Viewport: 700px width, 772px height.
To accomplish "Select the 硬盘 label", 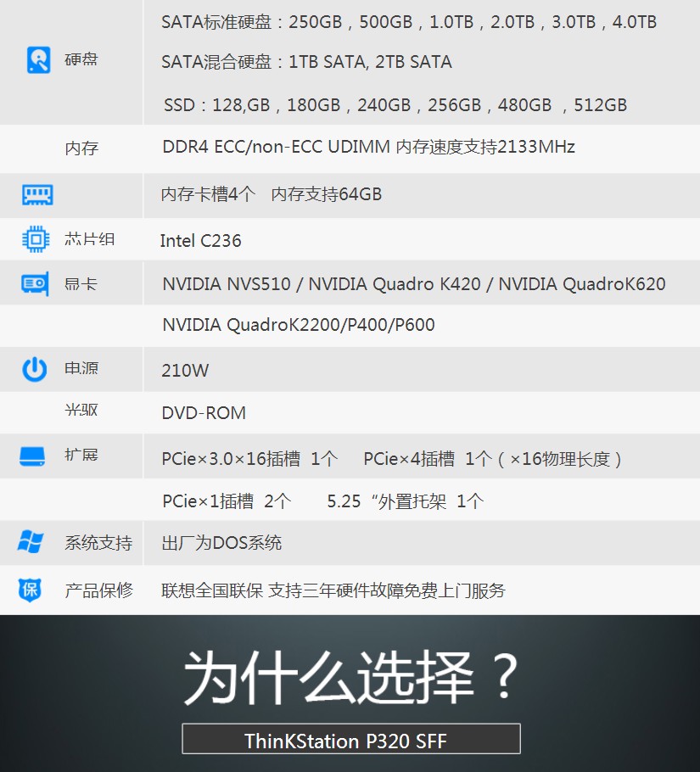I will click(x=81, y=59).
